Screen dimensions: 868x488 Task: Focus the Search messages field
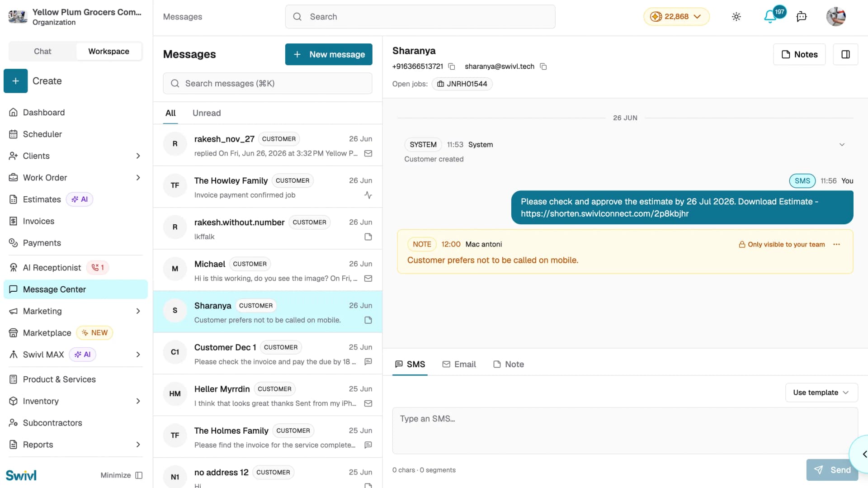tap(268, 84)
